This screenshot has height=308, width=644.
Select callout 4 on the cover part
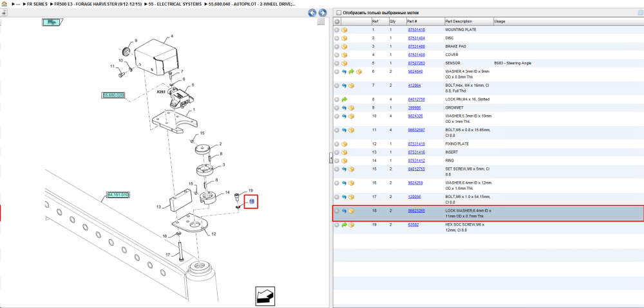point(172,36)
